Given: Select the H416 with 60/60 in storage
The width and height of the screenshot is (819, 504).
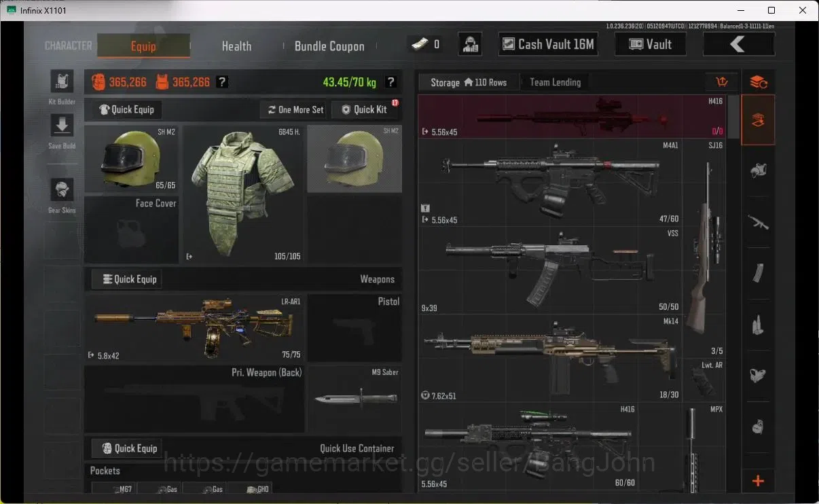Looking at the screenshot, I should (x=528, y=447).
